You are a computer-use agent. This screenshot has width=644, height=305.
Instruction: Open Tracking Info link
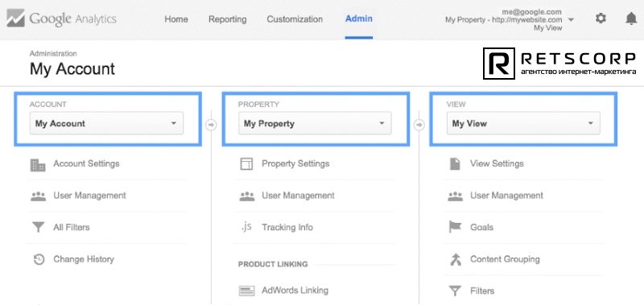287,227
